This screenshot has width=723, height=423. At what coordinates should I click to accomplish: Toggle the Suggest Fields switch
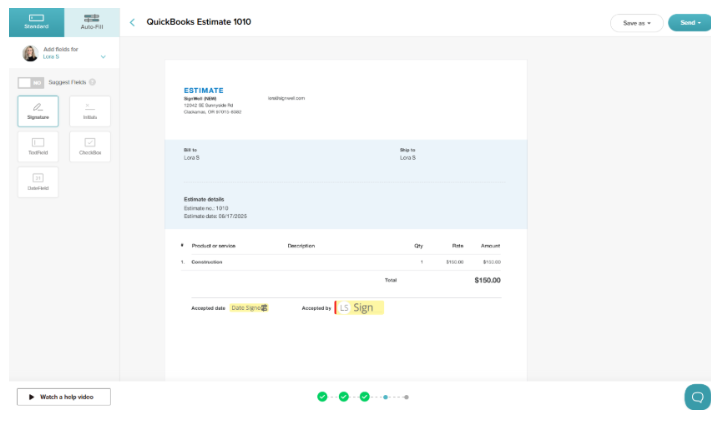click(x=30, y=82)
